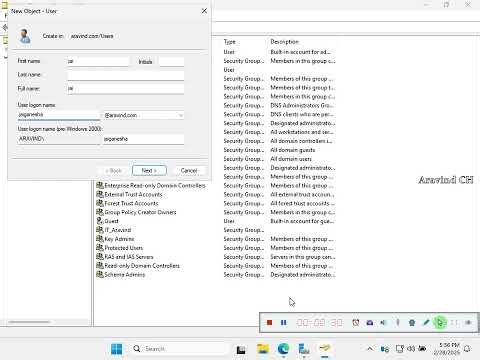Toggle the green mouse cursor highlight icon
The width and height of the screenshot is (480, 360).
(x=440, y=322)
